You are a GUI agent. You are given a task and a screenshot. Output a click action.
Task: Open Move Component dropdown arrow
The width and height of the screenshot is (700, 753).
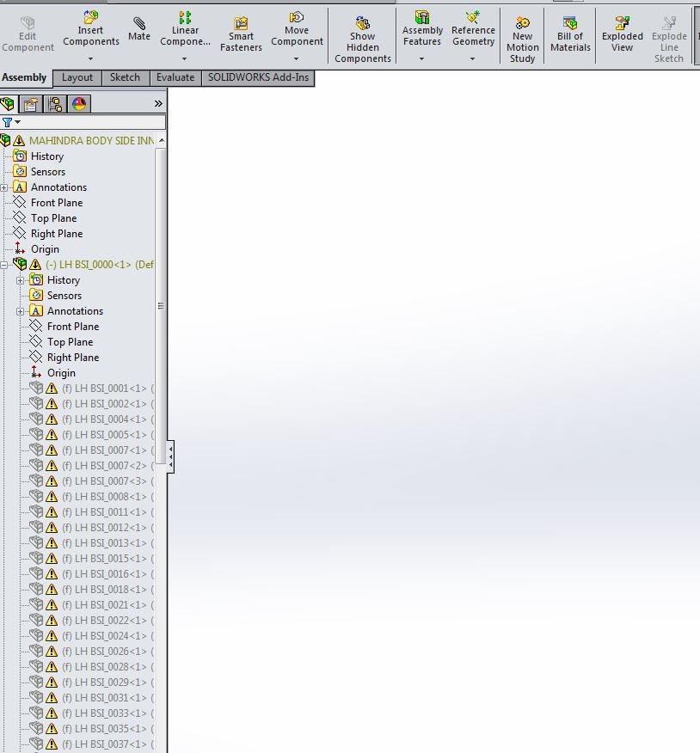[296, 58]
